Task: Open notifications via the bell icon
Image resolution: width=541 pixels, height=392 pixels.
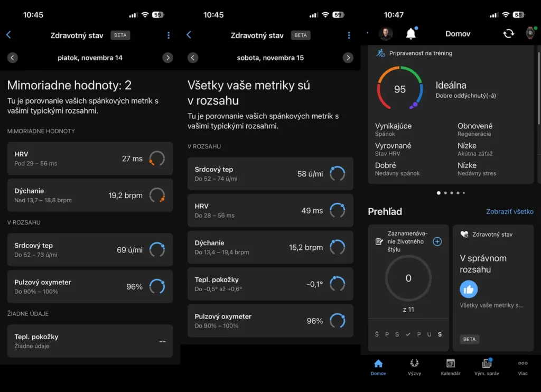Action: pyautogui.click(x=412, y=33)
